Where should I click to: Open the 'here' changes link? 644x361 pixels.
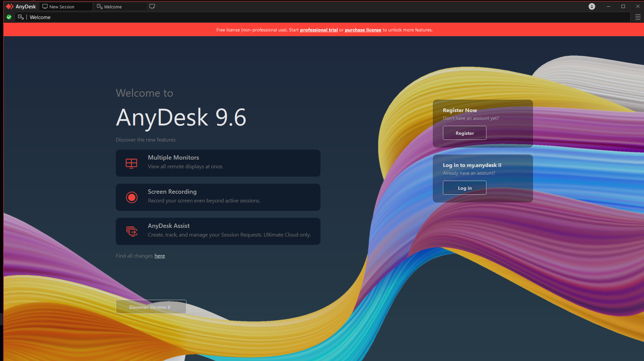pyautogui.click(x=160, y=256)
